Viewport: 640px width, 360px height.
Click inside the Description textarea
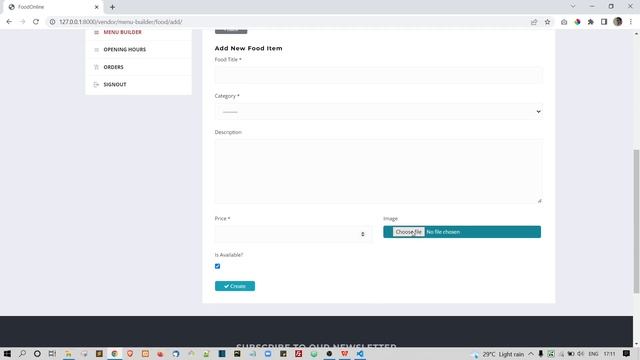(378, 171)
